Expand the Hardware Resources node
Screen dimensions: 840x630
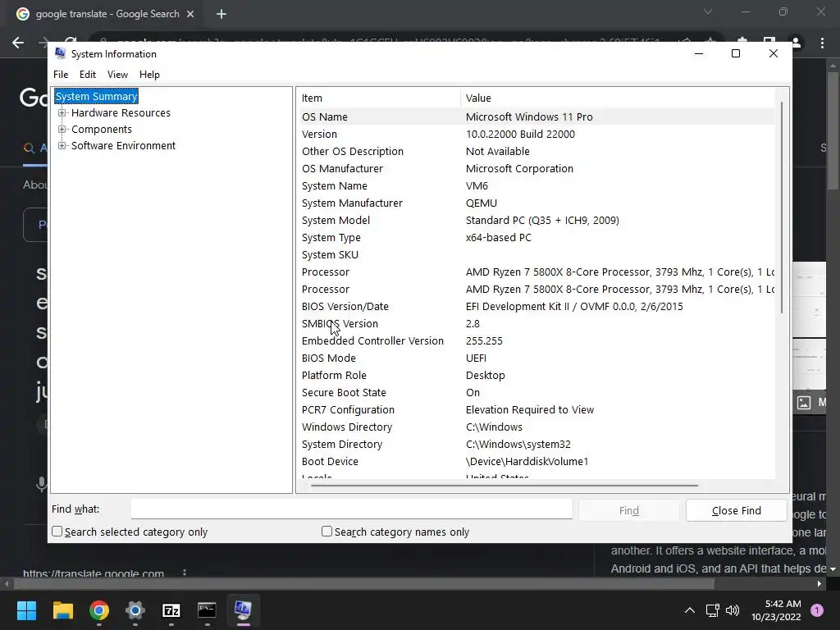[62, 112]
